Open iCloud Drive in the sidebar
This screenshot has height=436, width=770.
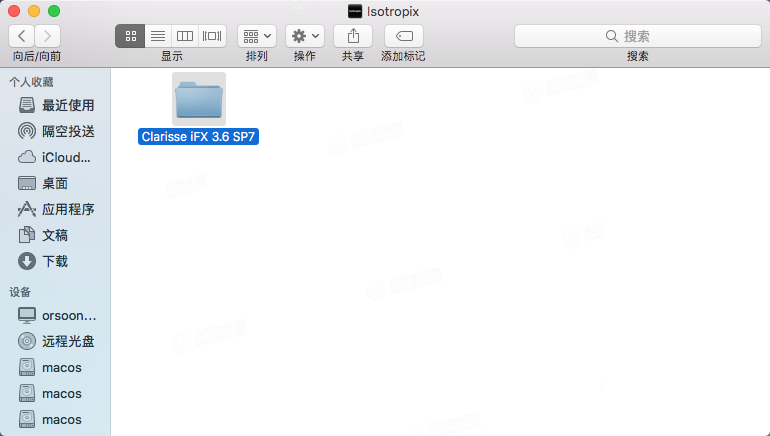pyautogui.click(x=54, y=157)
